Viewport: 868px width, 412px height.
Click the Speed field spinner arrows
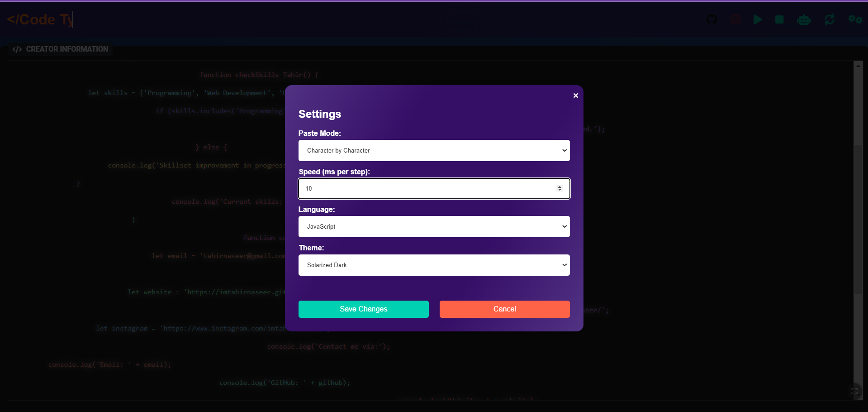[x=560, y=188]
